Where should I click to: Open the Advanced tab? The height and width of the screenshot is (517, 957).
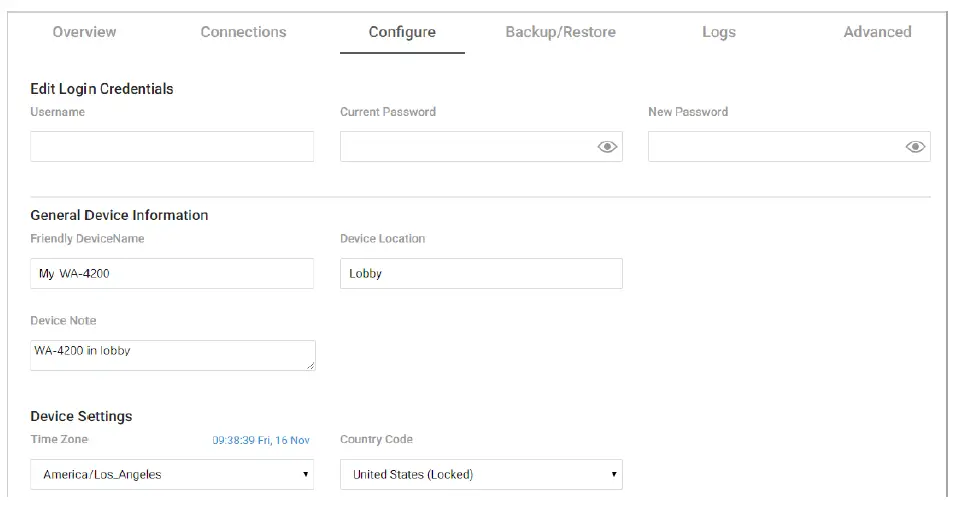[877, 32]
